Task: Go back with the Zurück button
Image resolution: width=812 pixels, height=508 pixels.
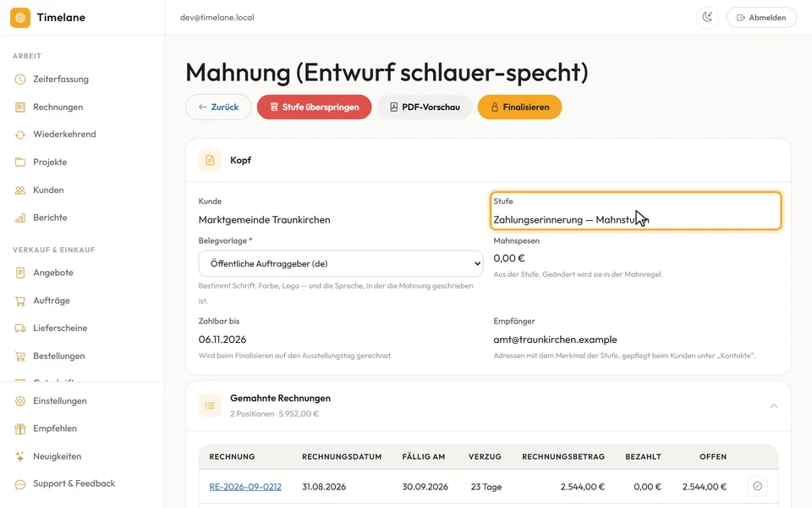Action: (218, 108)
